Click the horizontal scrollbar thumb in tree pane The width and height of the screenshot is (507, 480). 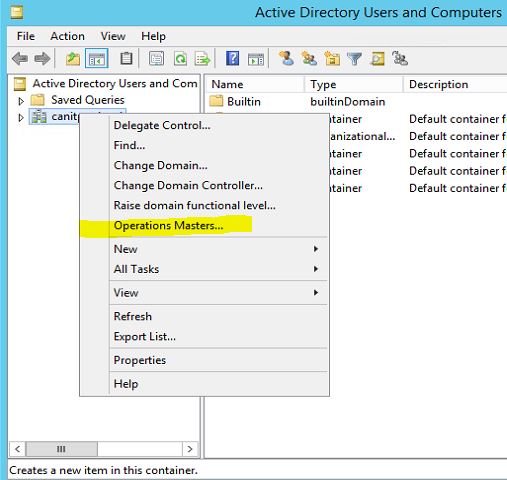(x=62, y=449)
